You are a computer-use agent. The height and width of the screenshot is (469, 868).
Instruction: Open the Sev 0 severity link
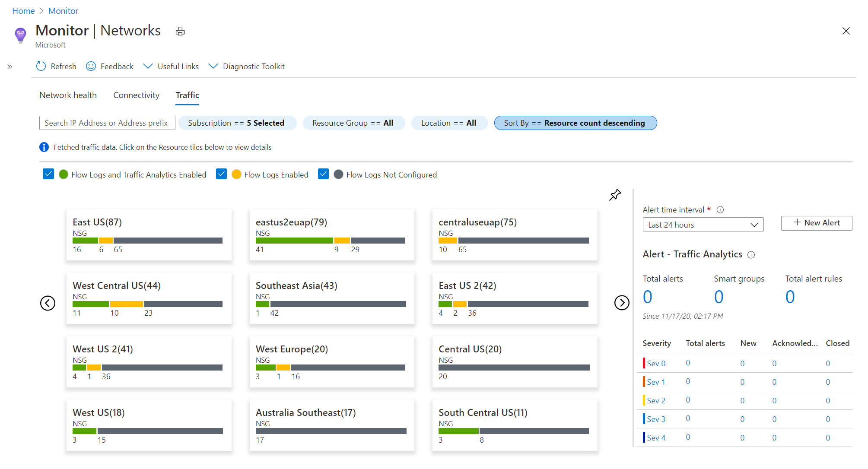pos(656,364)
